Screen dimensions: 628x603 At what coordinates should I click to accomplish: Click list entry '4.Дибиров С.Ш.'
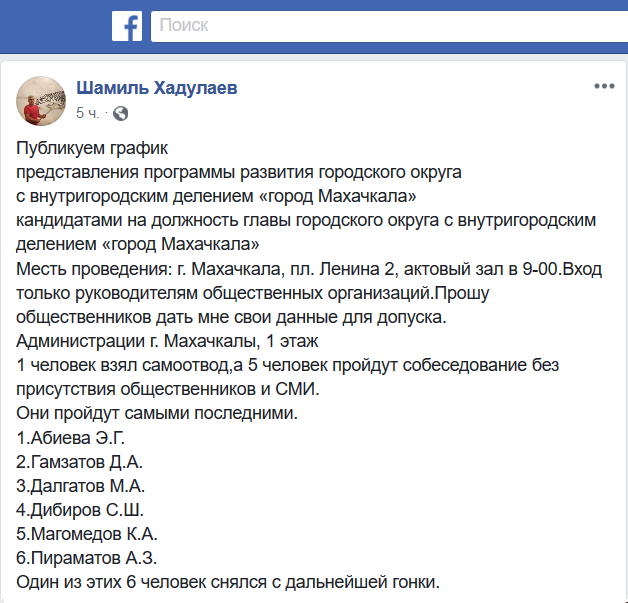coord(78,511)
